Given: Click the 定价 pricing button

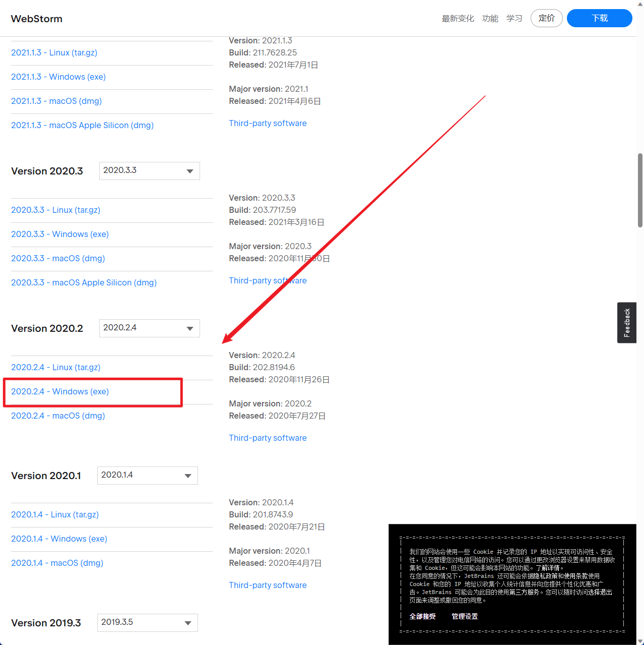Looking at the screenshot, I should [x=546, y=18].
